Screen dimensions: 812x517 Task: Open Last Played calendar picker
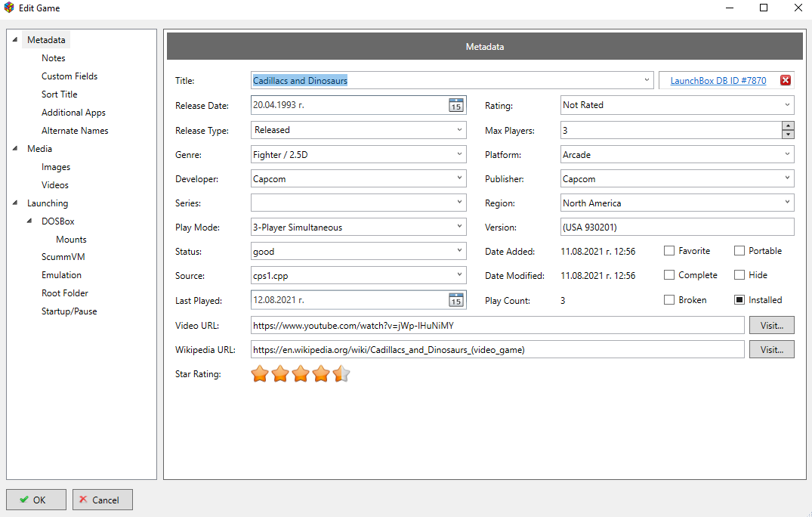[455, 300]
